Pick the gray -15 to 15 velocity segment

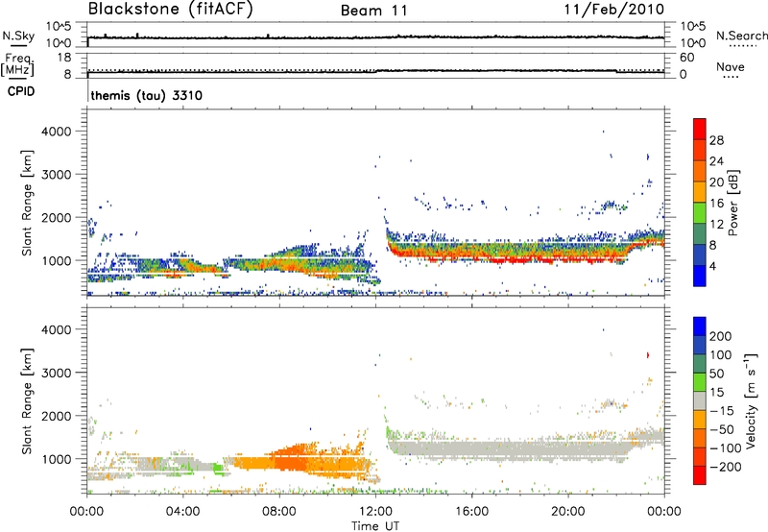[700, 400]
